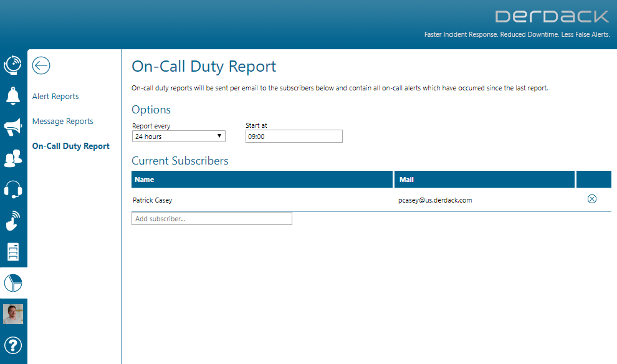This screenshot has width=617, height=364.
Task: Click the Options heading
Action: 151,110
